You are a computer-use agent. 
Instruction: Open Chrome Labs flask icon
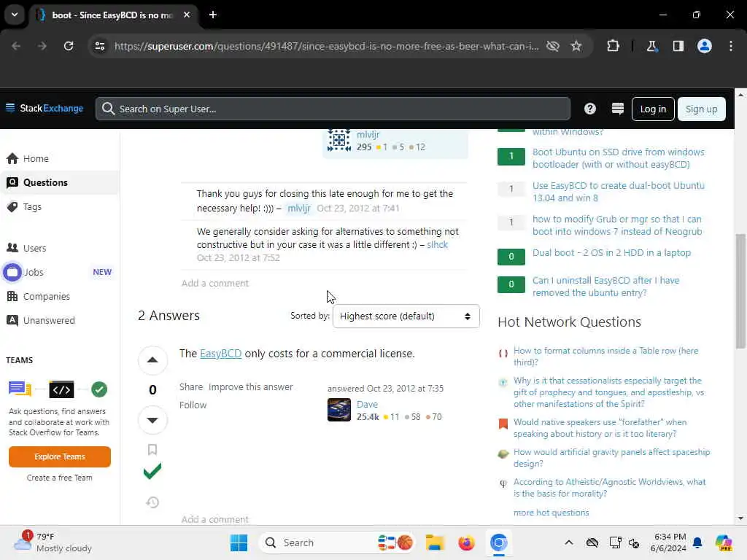(x=651, y=46)
